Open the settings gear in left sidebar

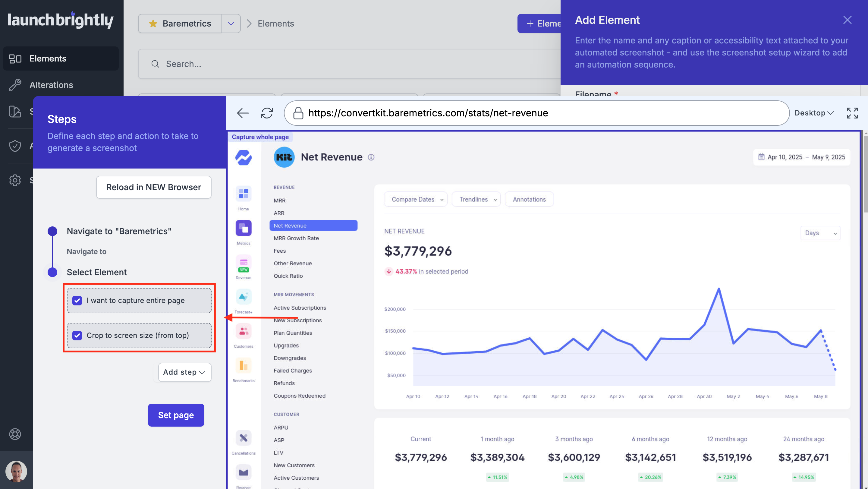click(15, 180)
